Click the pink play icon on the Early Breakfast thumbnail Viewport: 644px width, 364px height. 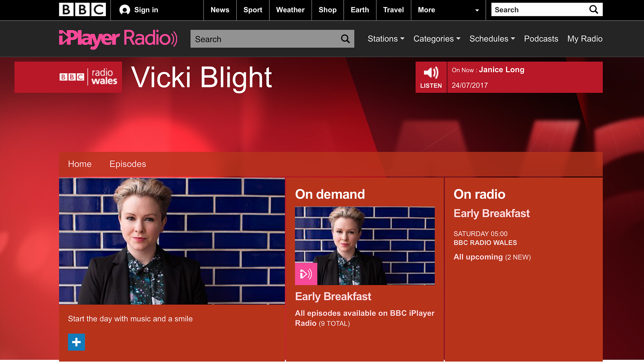click(306, 274)
